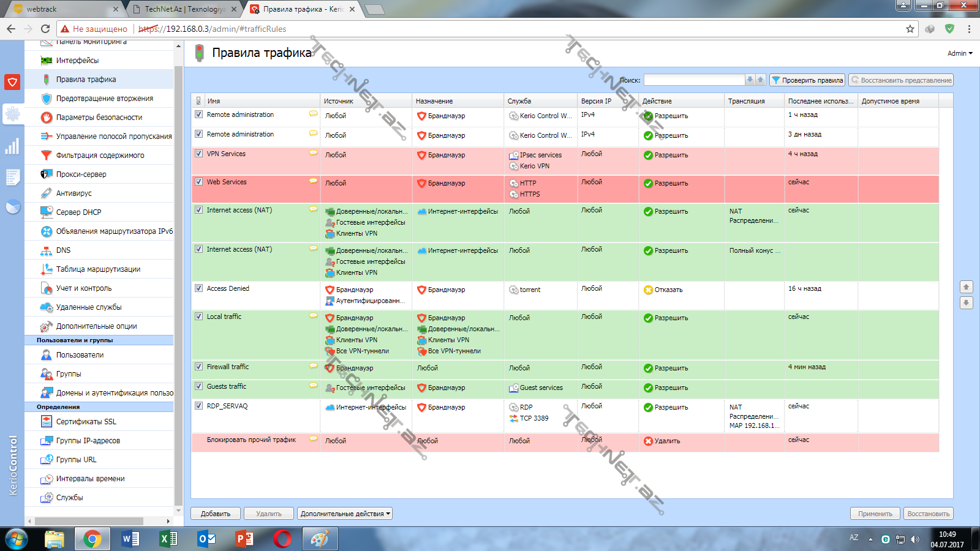The width and height of the screenshot is (980, 551).
Task: Show hidden icons in system tray
Action: pos(870,539)
